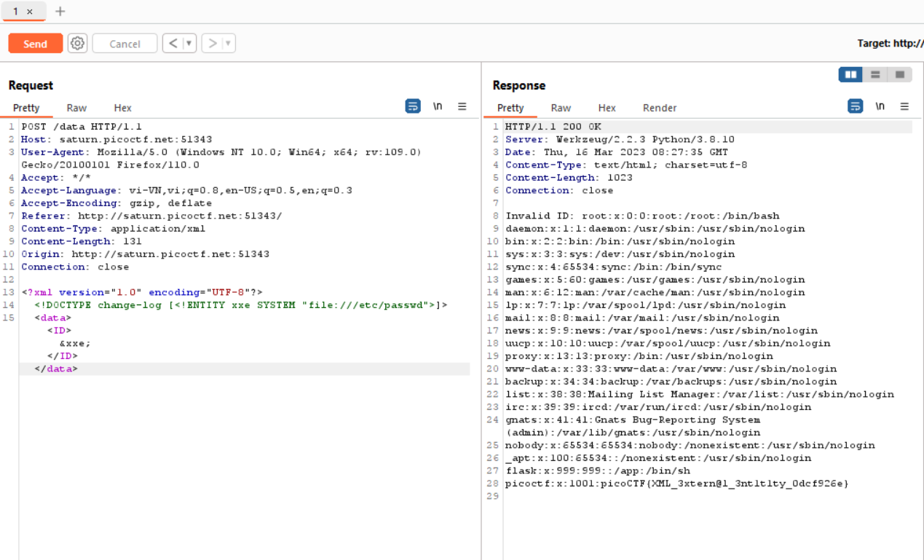Toggle Response message wrap icon
Screen dimensions: 924x560
tap(856, 106)
